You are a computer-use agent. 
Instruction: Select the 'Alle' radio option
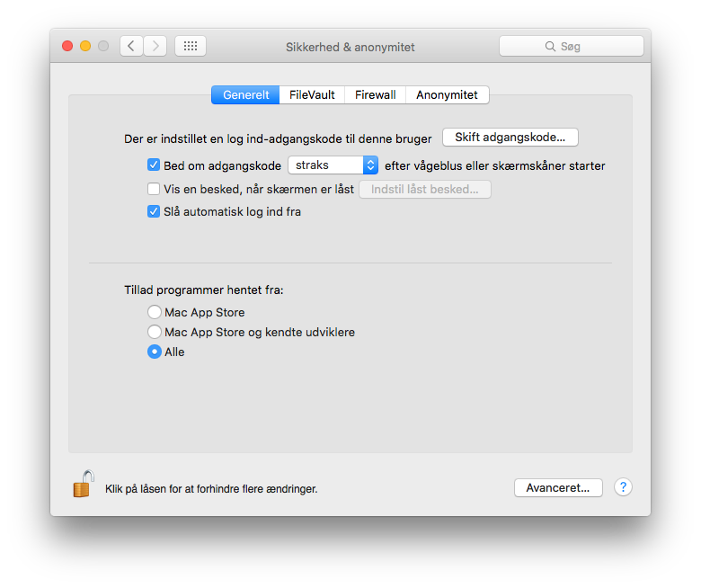tap(155, 352)
